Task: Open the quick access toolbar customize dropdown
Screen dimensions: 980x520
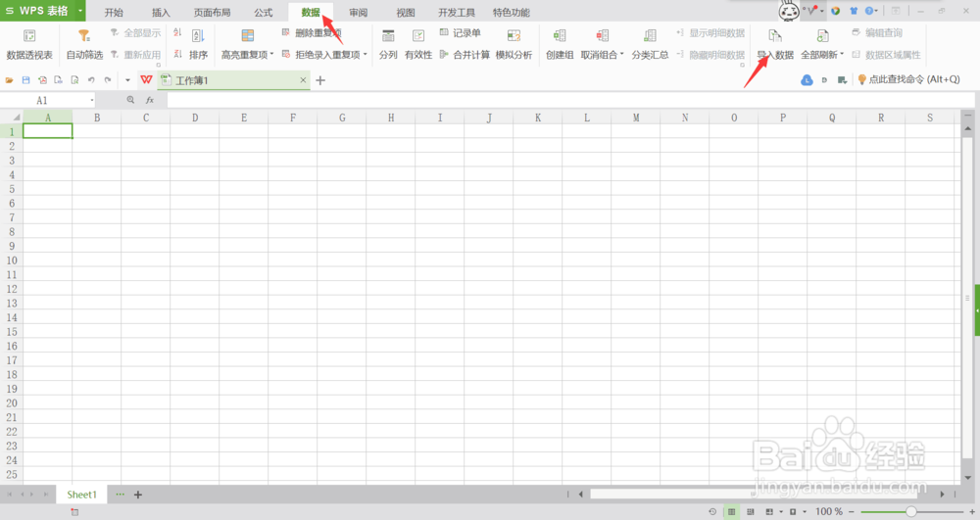Action: [x=127, y=80]
